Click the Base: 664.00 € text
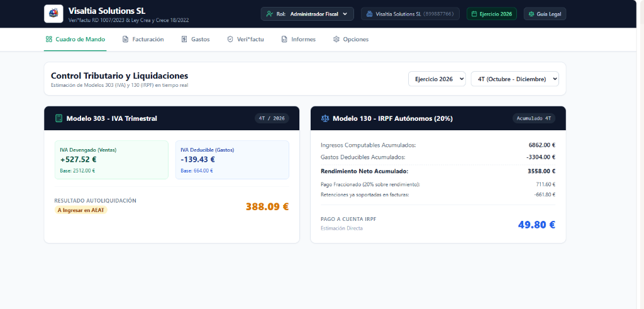The height and width of the screenshot is (309, 644). coord(197,171)
